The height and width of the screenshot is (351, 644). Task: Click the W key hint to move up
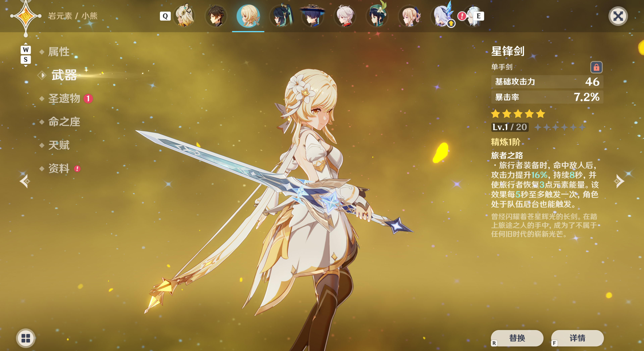(25, 50)
